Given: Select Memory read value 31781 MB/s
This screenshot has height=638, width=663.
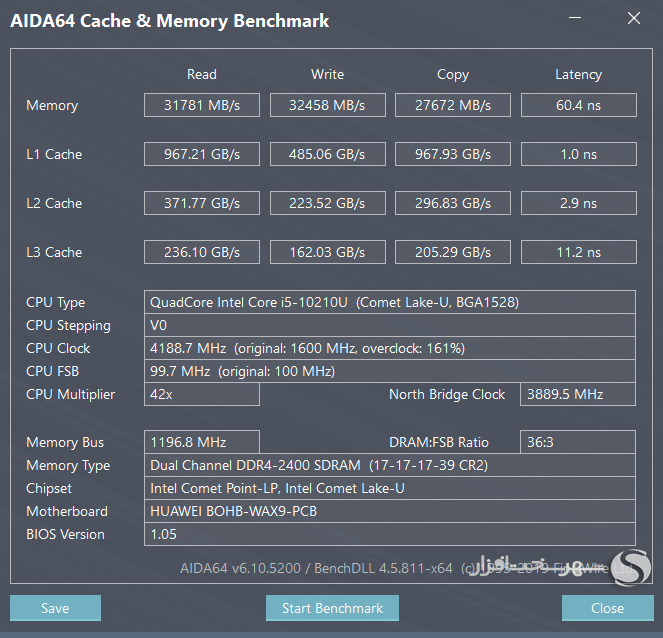Looking at the screenshot, I should click(x=202, y=105).
